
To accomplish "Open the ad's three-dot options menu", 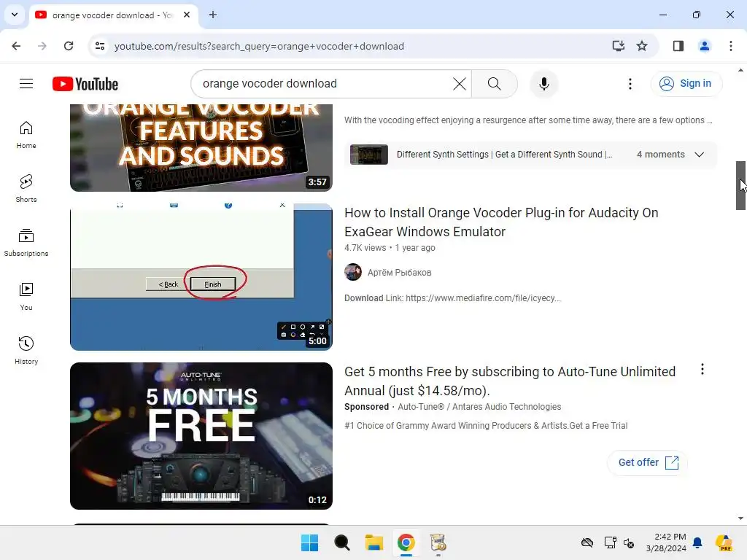I will click(703, 369).
